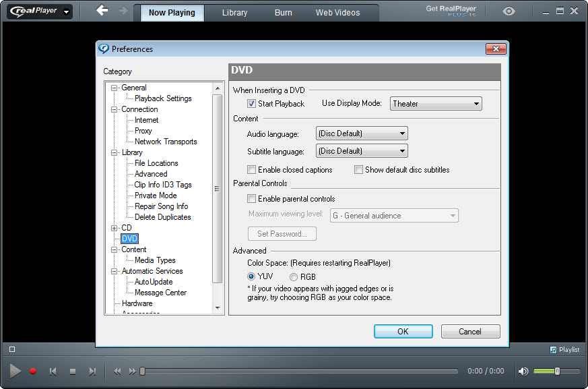Select Hardware category
Image resolution: width=588 pixels, height=389 pixels.
click(137, 303)
